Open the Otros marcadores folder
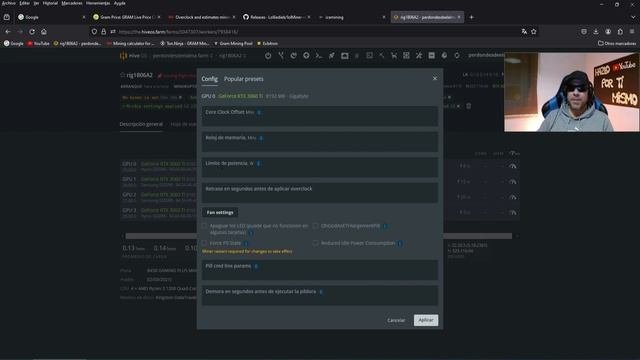Image resolution: width=640 pixels, height=360 pixels. tap(617, 43)
